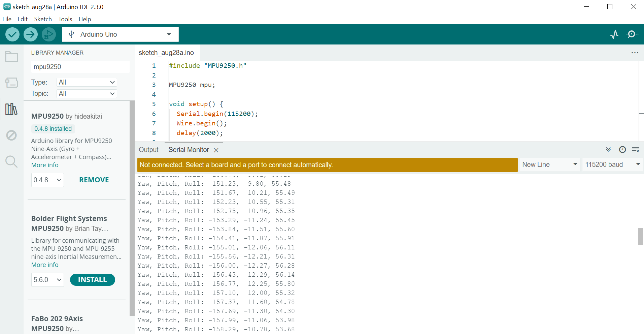Click the Serial Monitor message input field
644x334 pixels.
pyautogui.click(x=327, y=165)
